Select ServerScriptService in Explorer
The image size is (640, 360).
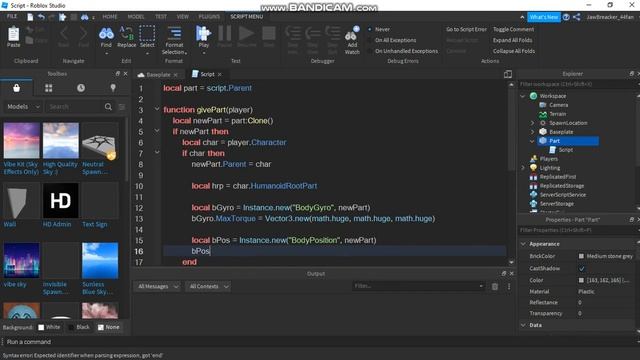pyautogui.click(x=562, y=195)
